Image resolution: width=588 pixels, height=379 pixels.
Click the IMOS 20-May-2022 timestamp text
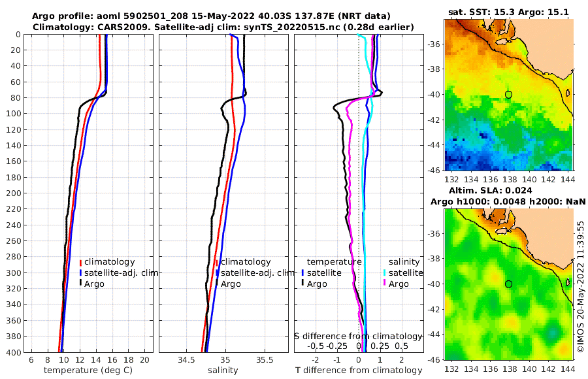coord(581,287)
